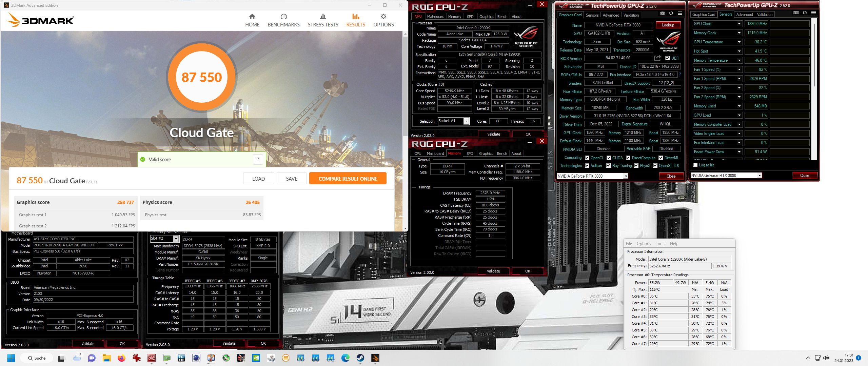The image size is (868, 366).
Task: Open hamburger menu in GPU-Z Graphics Card window
Action: pyautogui.click(x=680, y=14)
